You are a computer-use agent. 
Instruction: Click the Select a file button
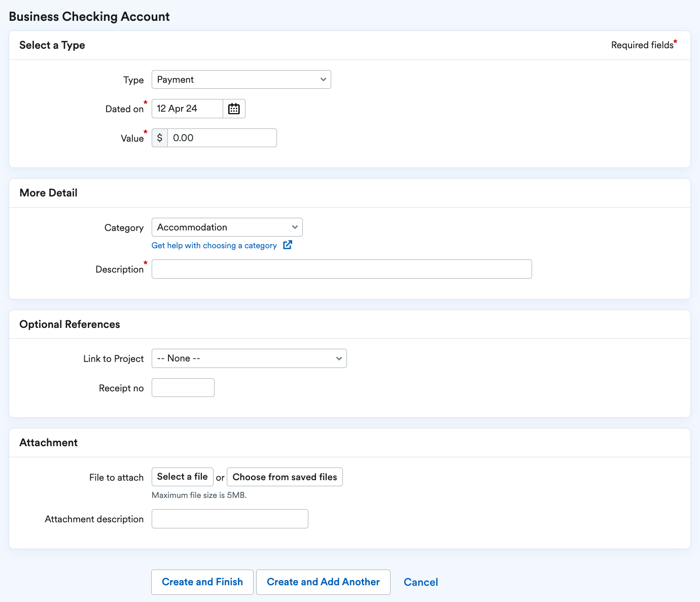(183, 477)
